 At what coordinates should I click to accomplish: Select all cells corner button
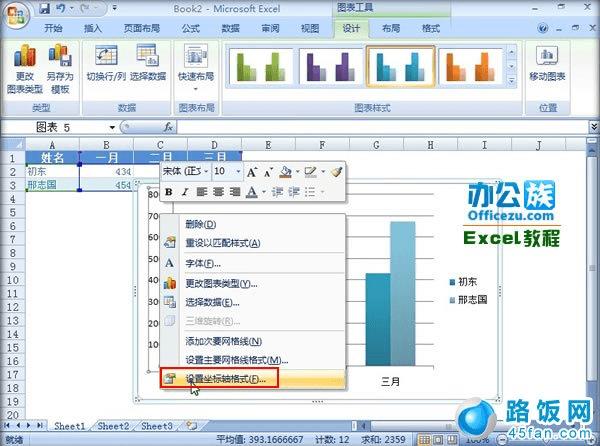pos(13,145)
